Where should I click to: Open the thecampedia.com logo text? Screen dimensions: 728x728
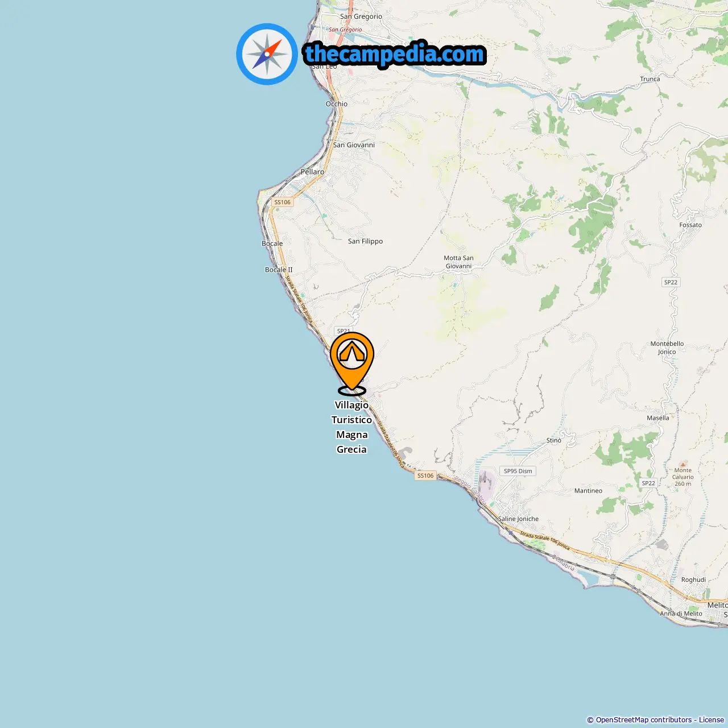(x=395, y=55)
